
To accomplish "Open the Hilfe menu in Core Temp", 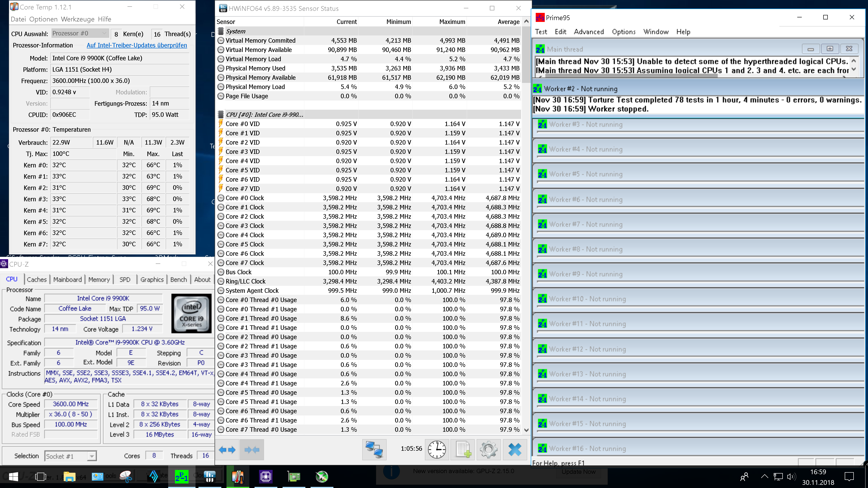I will pos(104,19).
